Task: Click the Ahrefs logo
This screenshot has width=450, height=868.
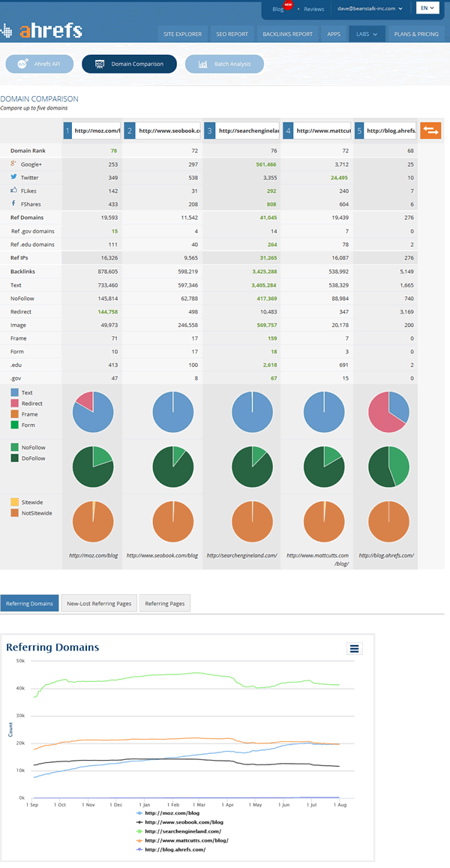Action: [x=42, y=31]
